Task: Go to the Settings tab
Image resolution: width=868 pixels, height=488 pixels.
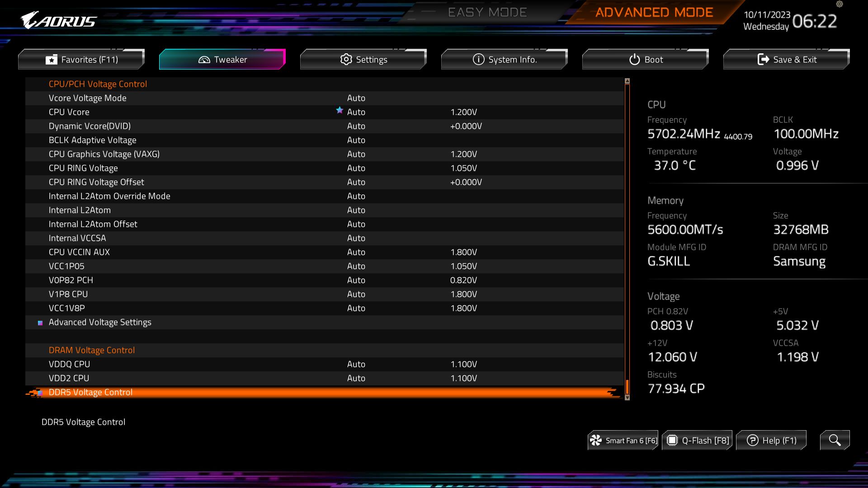Action: point(363,59)
